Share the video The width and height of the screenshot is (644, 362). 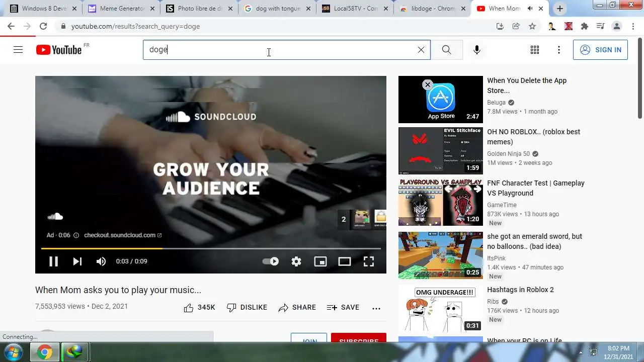pyautogui.click(x=297, y=308)
